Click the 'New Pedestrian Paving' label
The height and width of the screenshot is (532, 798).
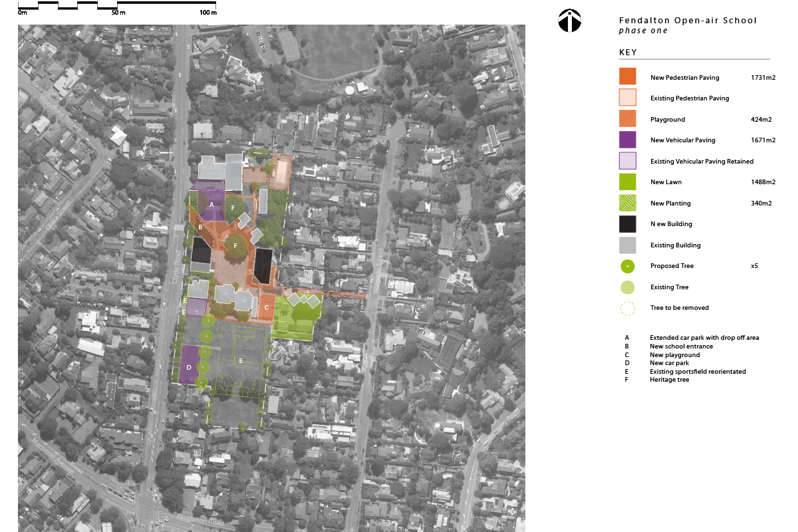[x=684, y=78]
